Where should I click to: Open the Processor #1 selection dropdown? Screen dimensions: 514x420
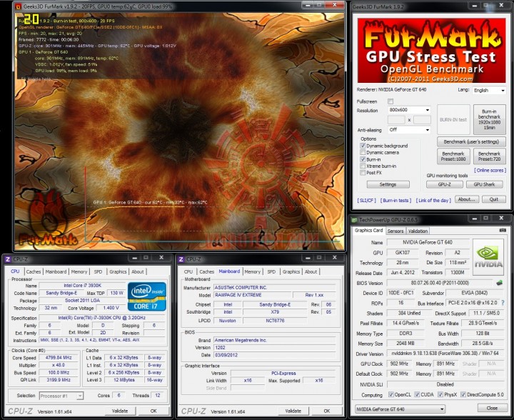coord(61,396)
